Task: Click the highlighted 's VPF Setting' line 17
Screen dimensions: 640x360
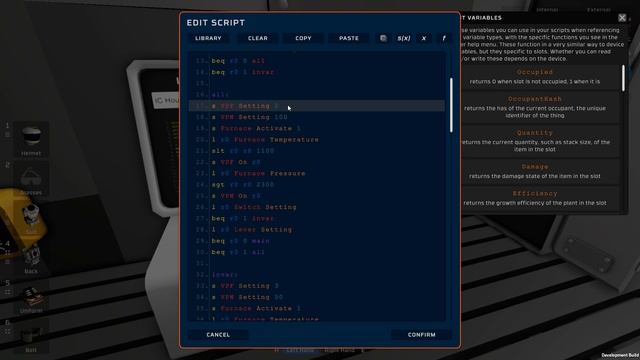Action: tap(316, 106)
